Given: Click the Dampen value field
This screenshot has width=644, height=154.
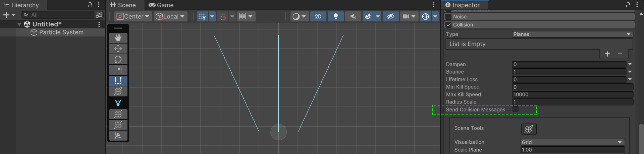Looking at the screenshot, I should (x=569, y=64).
